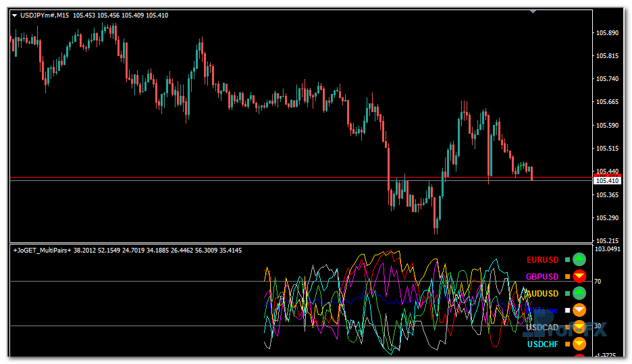Click the 105.410 current price label
632x364 pixels.
[606, 181]
